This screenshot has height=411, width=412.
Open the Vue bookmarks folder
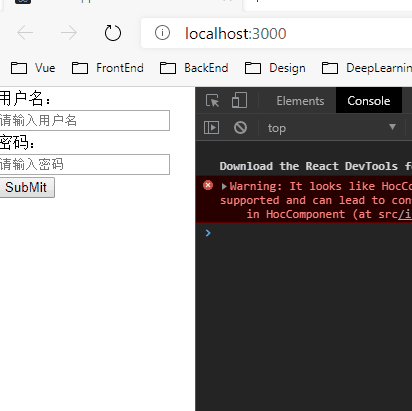(x=33, y=68)
